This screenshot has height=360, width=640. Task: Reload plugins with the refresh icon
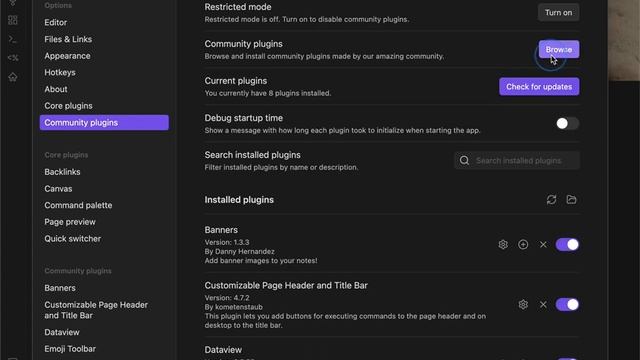click(551, 200)
